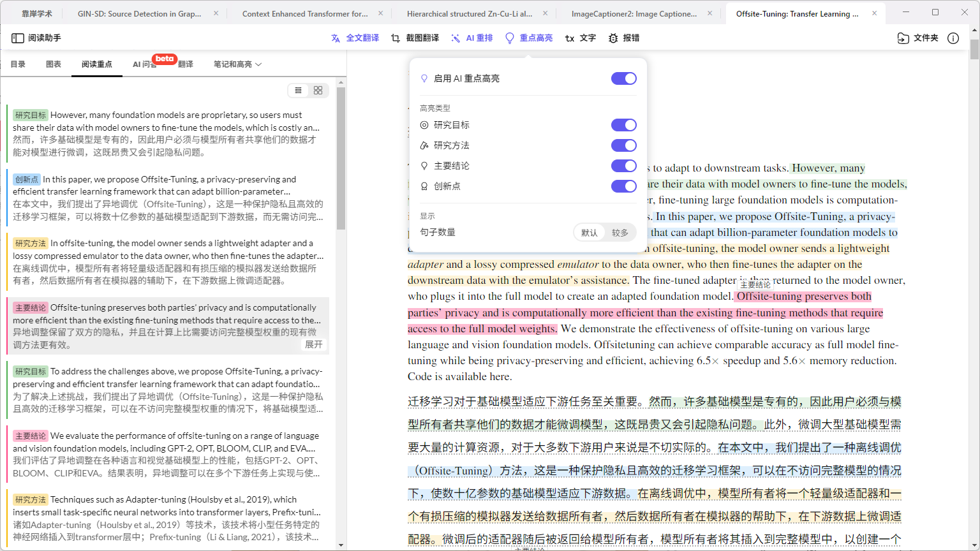Open the AI问答 beta tab
The width and height of the screenshot is (980, 551).
[x=145, y=64]
